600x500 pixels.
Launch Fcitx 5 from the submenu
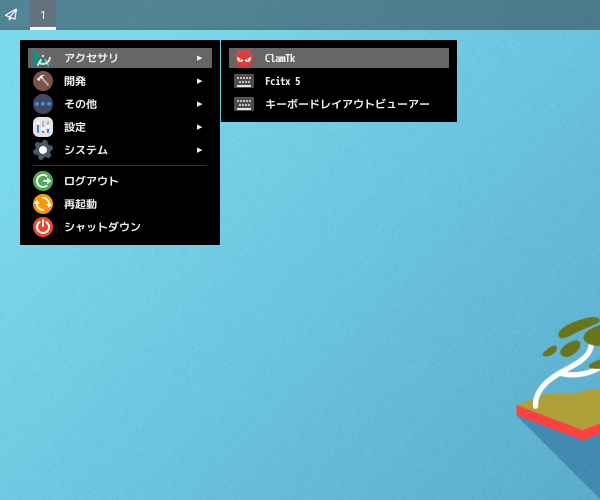[x=339, y=81]
